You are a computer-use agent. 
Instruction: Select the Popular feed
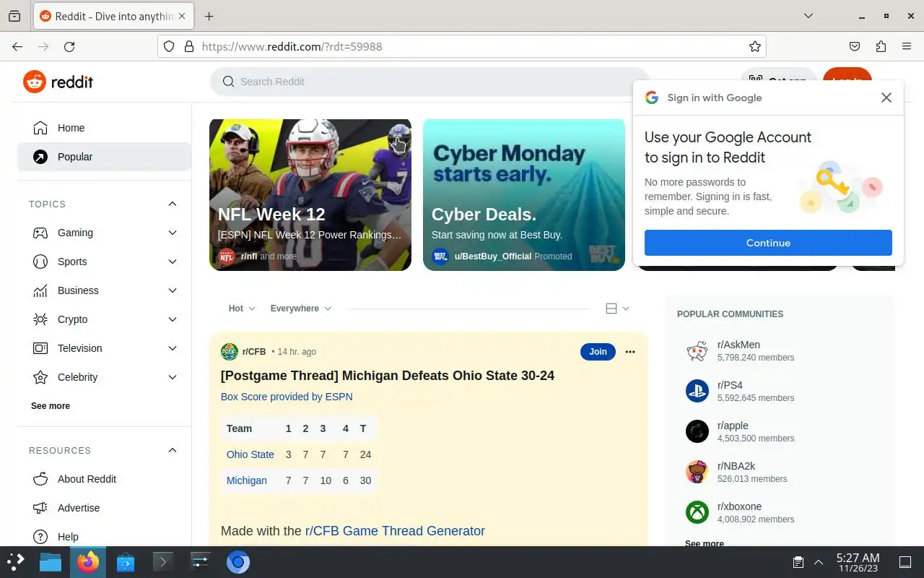104,157
